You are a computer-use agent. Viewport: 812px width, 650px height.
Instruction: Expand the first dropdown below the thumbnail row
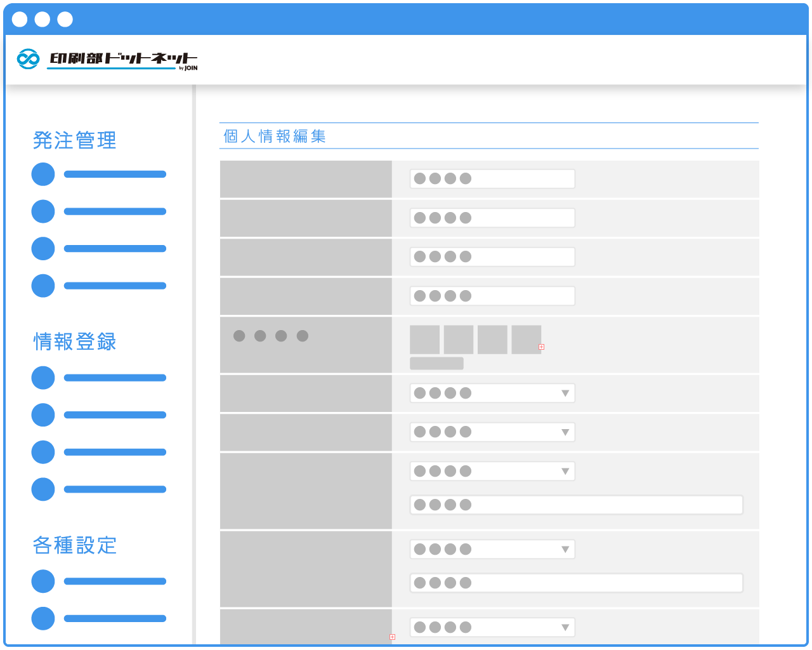click(x=492, y=393)
